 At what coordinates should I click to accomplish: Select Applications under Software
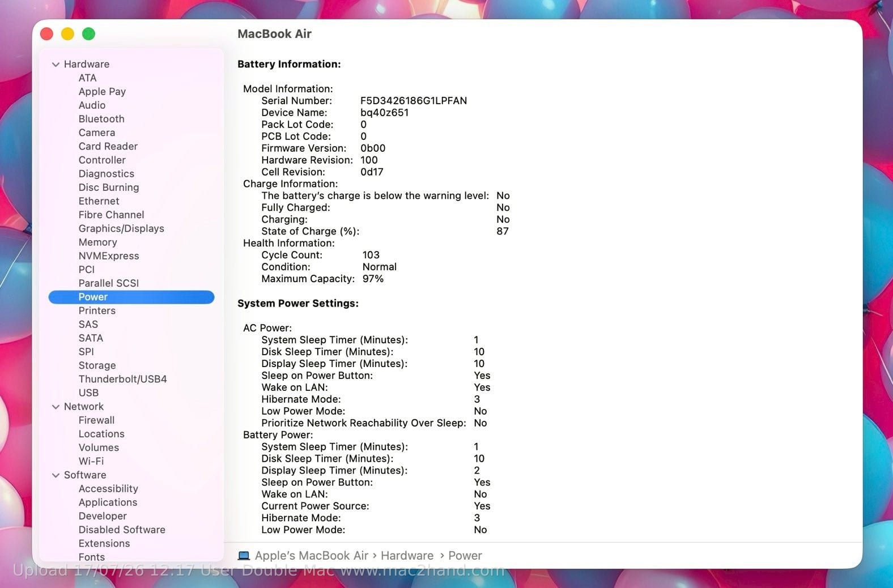pos(108,502)
